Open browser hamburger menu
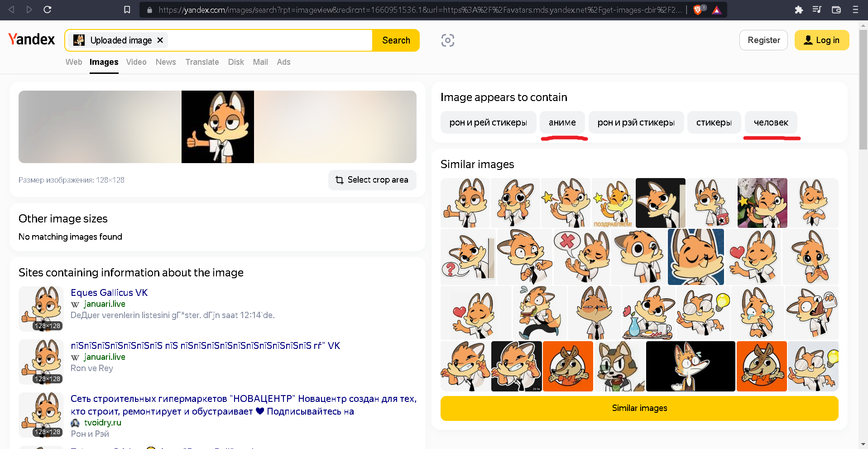Viewport: 868px width, 449px height. 855,10
